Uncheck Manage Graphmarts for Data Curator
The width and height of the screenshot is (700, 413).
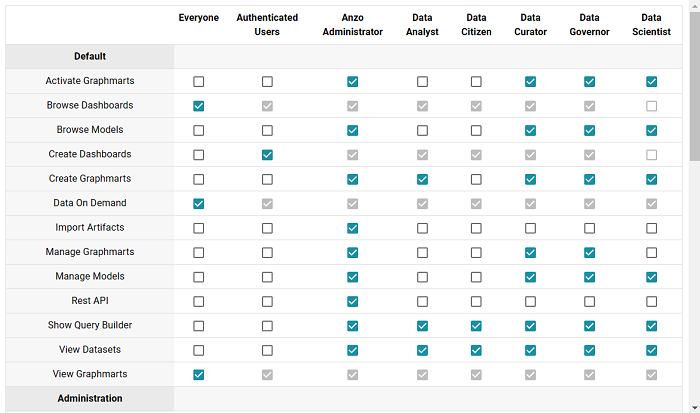(530, 252)
